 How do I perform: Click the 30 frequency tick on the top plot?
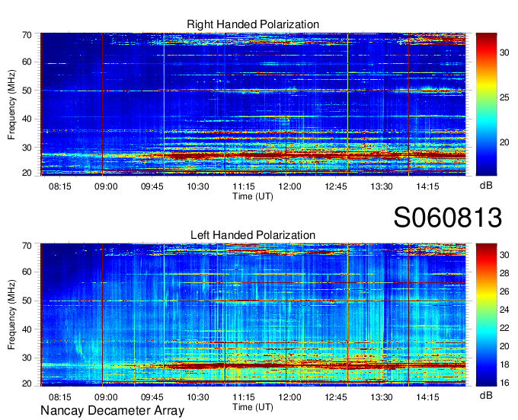click(x=27, y=148)
